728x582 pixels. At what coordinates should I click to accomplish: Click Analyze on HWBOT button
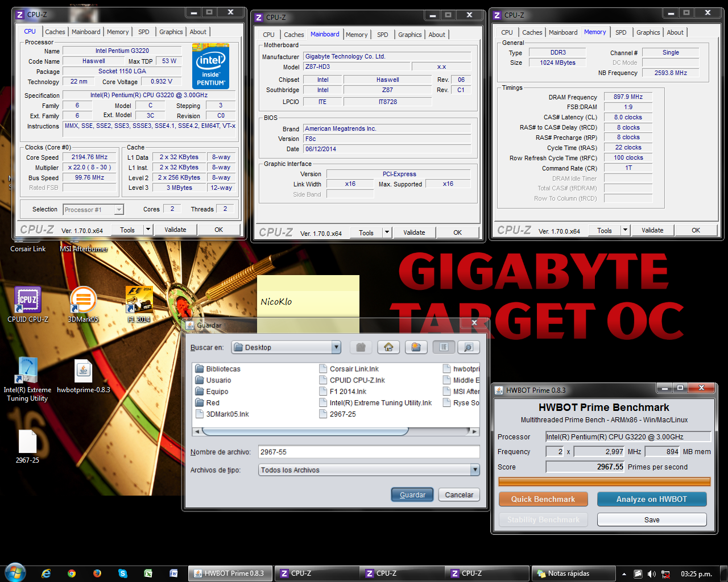652,499
